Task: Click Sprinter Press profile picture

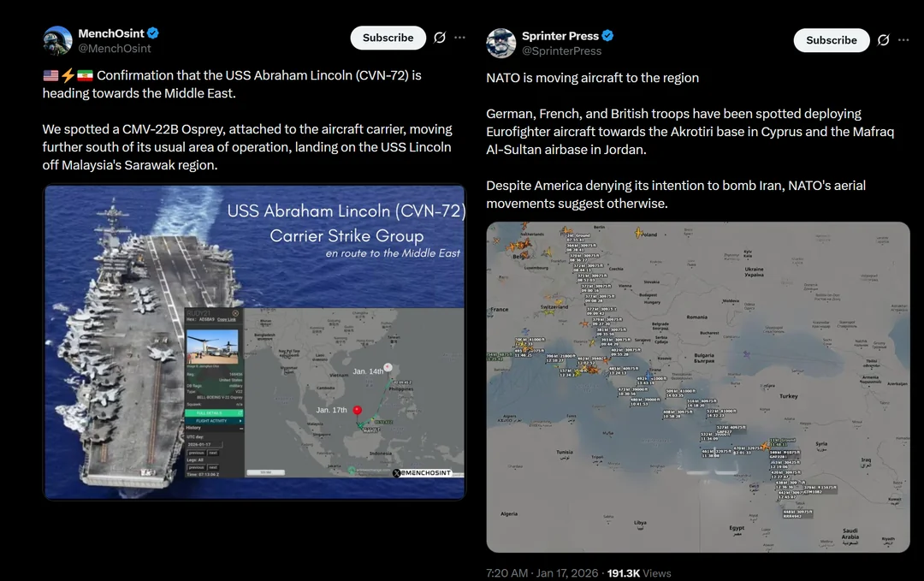Action: (500, 43)
